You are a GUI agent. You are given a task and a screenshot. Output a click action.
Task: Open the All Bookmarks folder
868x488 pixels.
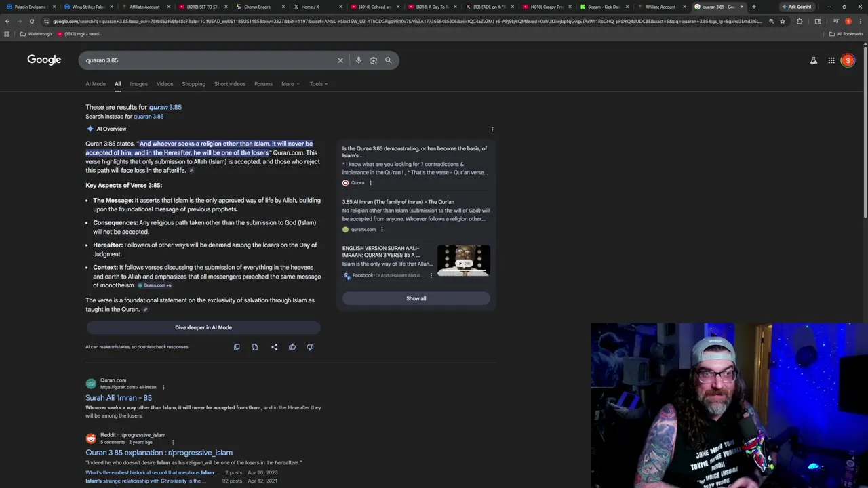[x=846, y=34]
